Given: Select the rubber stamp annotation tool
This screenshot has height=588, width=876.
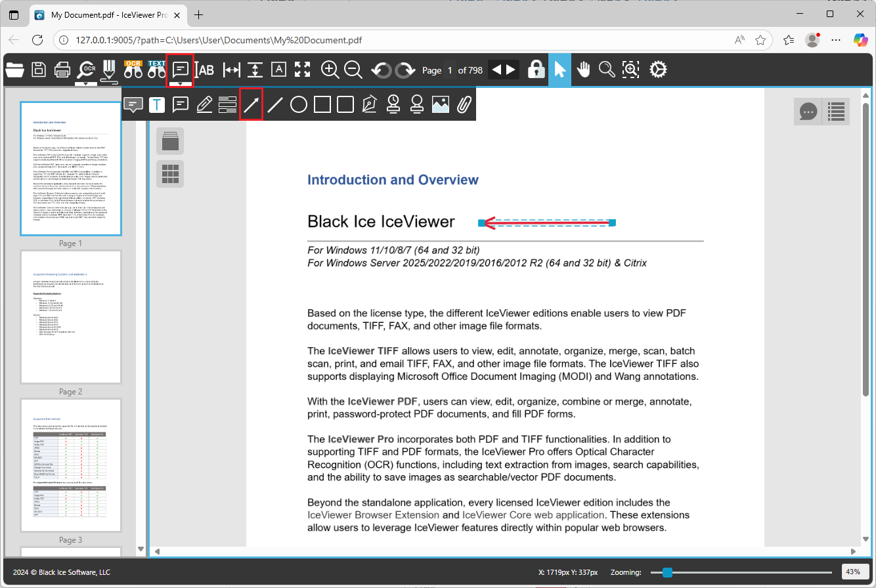Looking at the screenshot, I should [x=416, y=104].
